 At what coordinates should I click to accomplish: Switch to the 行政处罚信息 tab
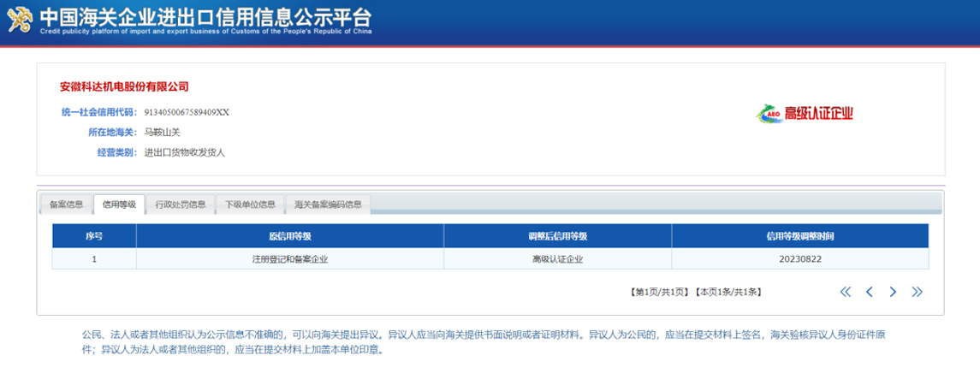(180, 204)
